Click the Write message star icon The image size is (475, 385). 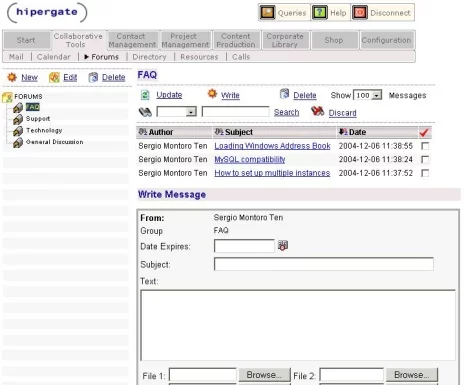[212, 94]
